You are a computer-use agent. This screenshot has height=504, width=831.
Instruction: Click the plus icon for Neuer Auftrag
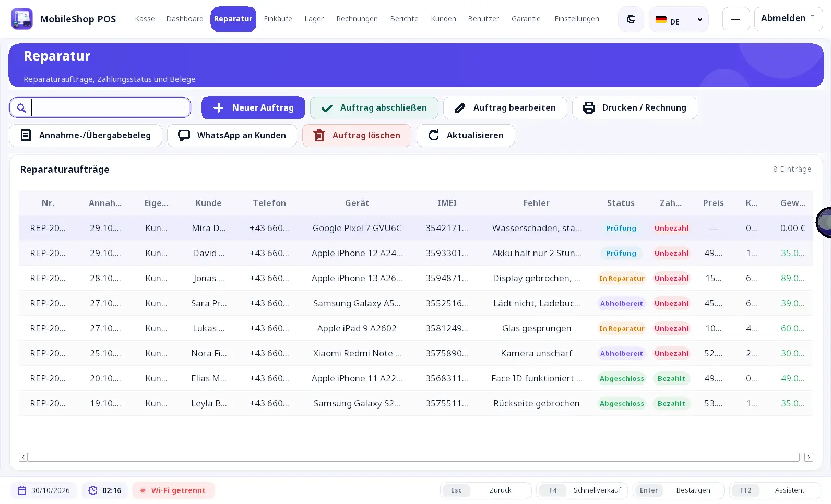tap(219, 107)
